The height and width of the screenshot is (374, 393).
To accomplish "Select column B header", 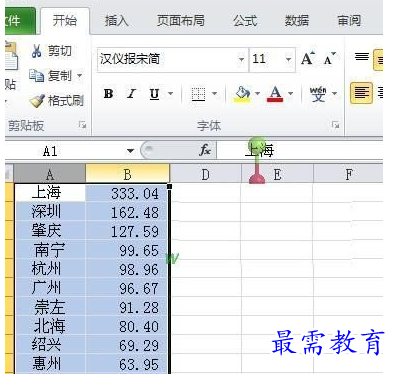I will [x=127, y=174].
